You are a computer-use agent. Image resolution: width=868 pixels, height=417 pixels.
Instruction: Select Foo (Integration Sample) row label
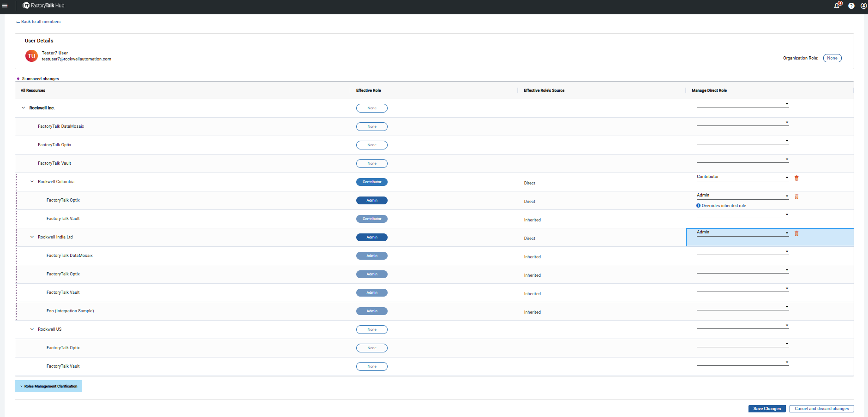[70, 311]
